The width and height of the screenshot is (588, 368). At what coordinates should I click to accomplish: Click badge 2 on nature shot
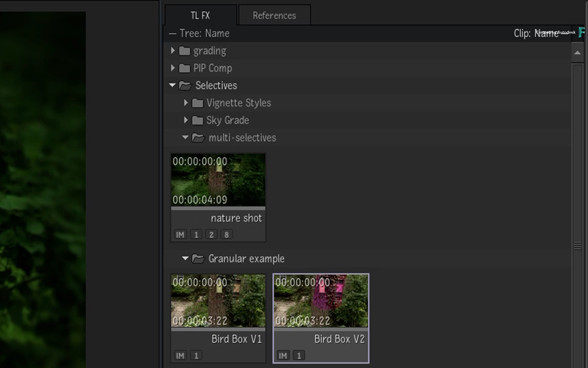(211, 235)
